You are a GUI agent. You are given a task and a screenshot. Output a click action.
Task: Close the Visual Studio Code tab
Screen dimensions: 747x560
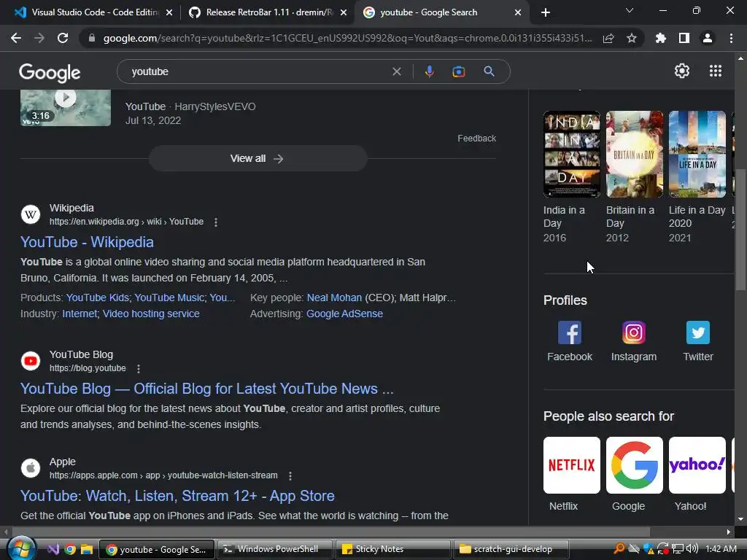tap(169, 12)
